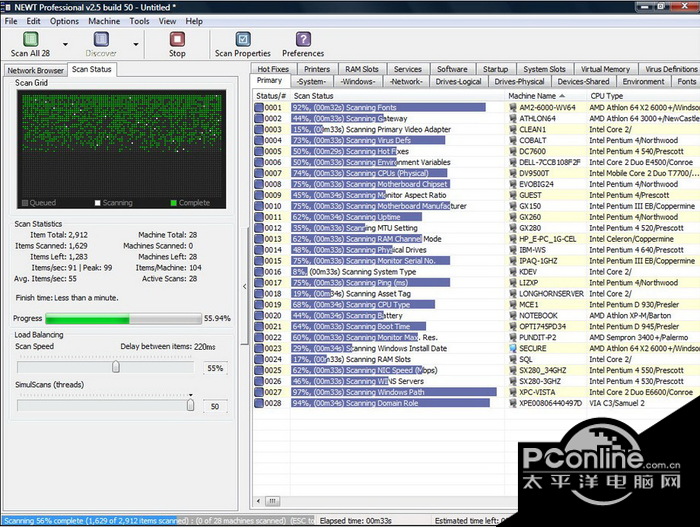Click the status icon for row 0001
Viewport: 700px width, 527px height.
coord(259,107)
